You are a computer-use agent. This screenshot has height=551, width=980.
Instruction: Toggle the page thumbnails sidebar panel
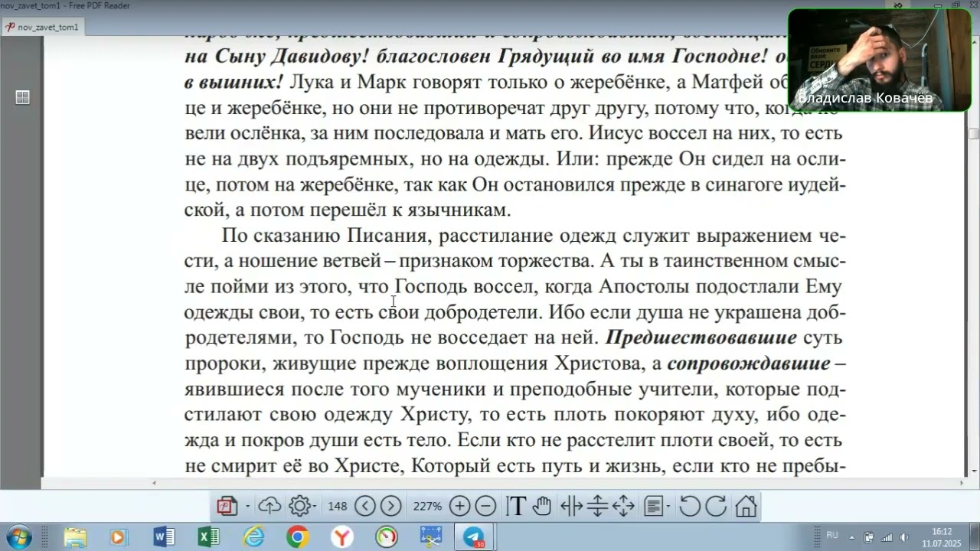click(23, 97)
